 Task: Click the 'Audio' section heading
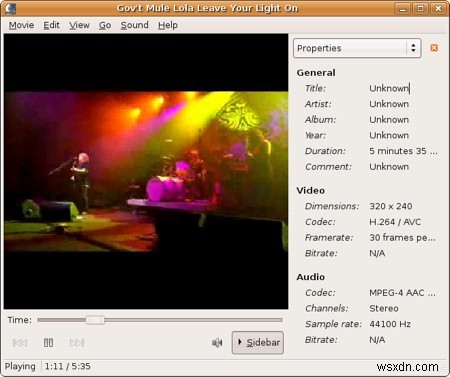(310, 277)
